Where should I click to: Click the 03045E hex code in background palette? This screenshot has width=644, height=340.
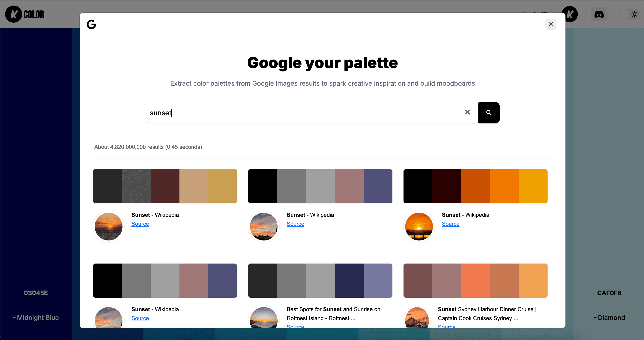pos(36,293)
